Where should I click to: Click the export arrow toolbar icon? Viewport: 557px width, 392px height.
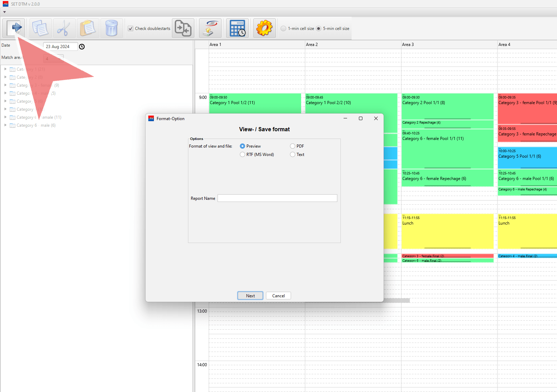click(14, 28)
